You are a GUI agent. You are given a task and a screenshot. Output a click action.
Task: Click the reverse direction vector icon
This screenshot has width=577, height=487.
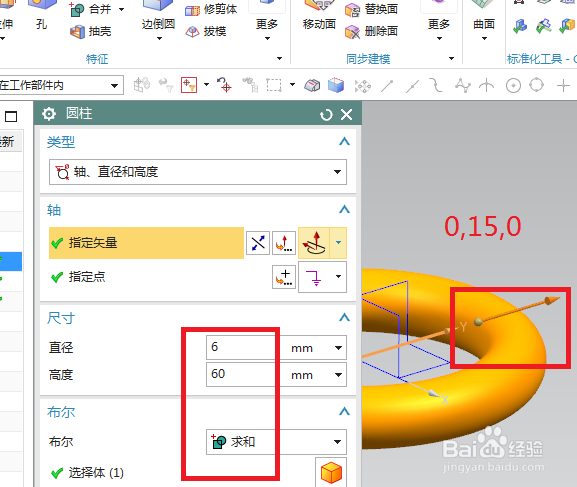click(x=258, y=243)
